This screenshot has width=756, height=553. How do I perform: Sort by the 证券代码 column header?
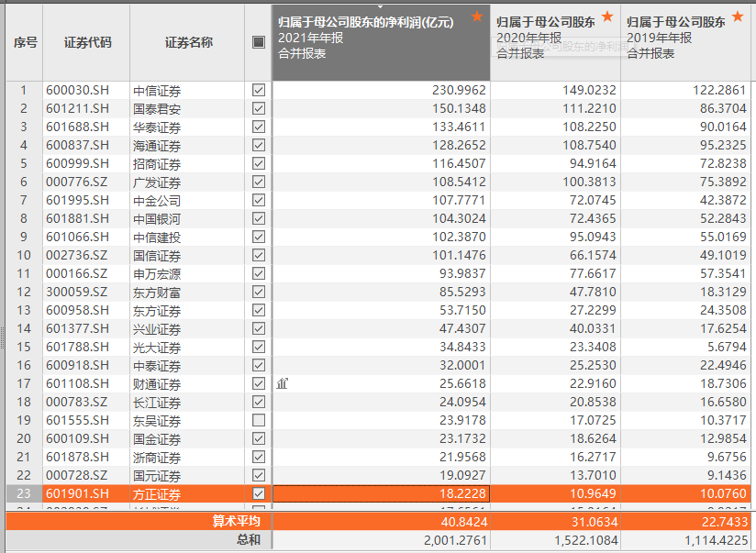click(86, 42)
